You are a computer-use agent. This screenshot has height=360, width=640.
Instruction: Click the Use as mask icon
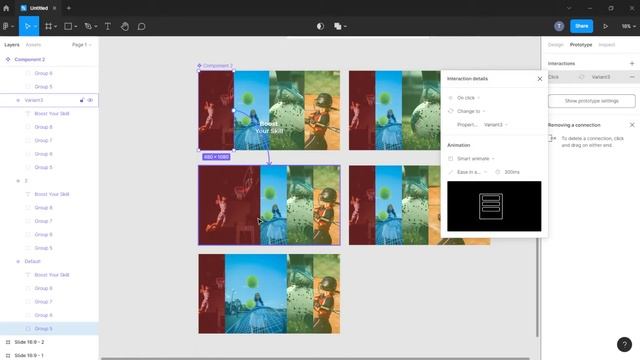320,26
